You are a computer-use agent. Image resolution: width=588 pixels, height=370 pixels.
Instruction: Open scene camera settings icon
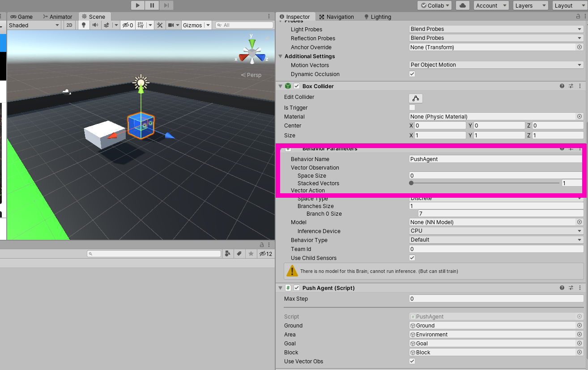tap(171, 25)
